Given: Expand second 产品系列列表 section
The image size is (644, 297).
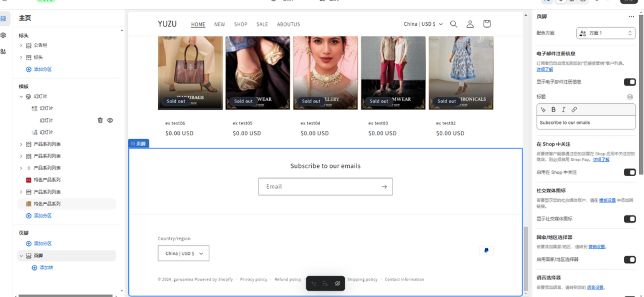Looking at the screenshot, I should (21, 157).
